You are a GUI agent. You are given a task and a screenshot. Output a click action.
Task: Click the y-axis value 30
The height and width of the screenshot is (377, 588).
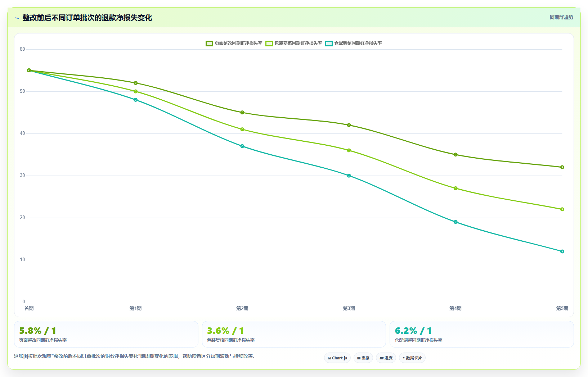point(22,176)
